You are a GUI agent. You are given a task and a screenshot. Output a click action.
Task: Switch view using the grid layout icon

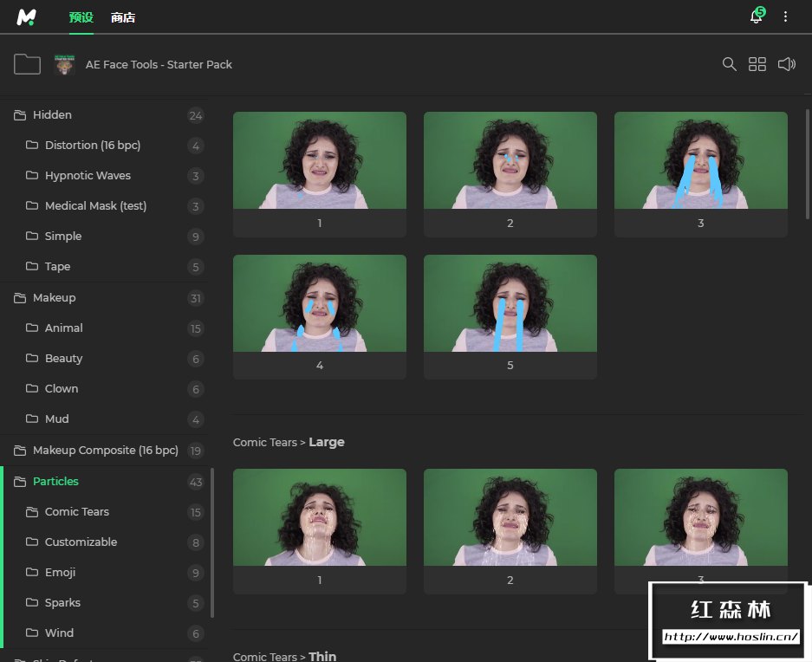point(757,64)
